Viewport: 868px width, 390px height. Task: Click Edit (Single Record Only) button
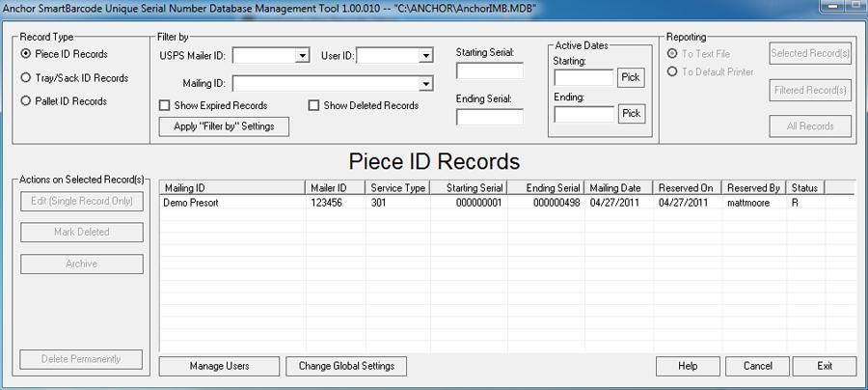(82, 201)
